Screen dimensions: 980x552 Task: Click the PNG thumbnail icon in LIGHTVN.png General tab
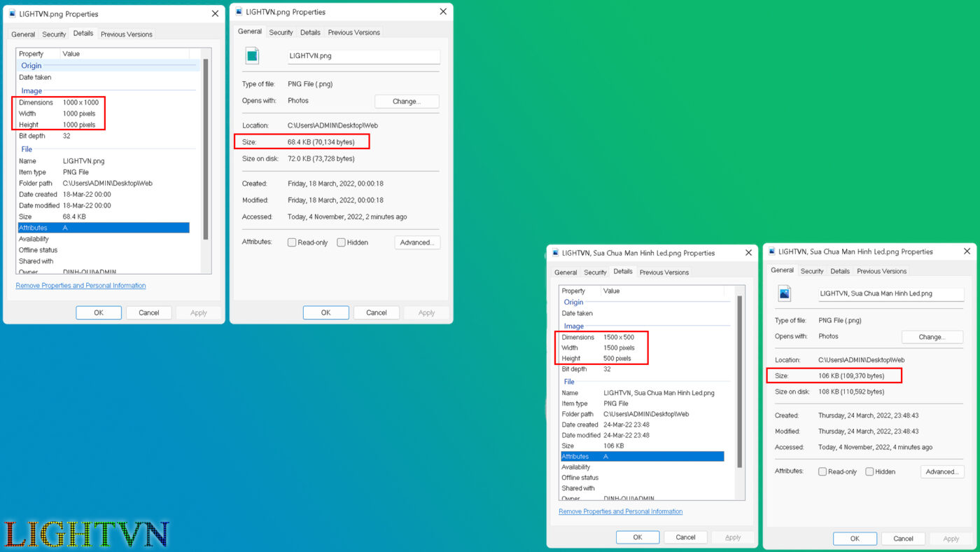pyautogui.click(x=252, y=55)
